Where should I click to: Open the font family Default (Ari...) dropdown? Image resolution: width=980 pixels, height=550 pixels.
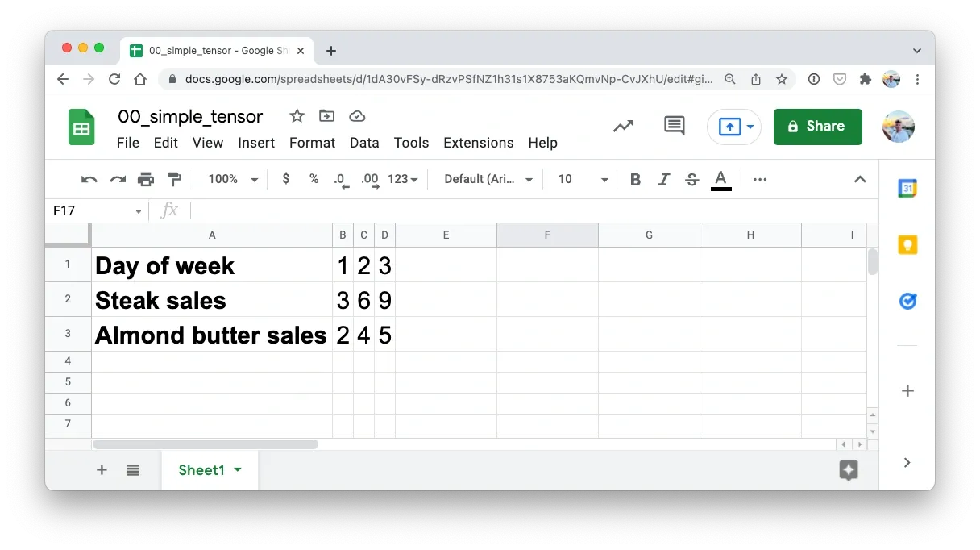(x=488, y=179)
